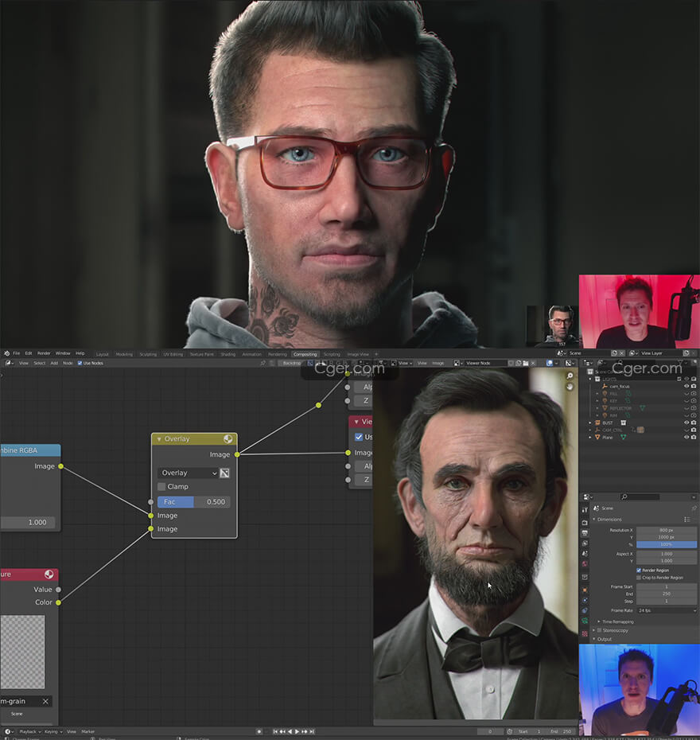
Task: Open Tool properties tab icon
Action: point(585,510)
